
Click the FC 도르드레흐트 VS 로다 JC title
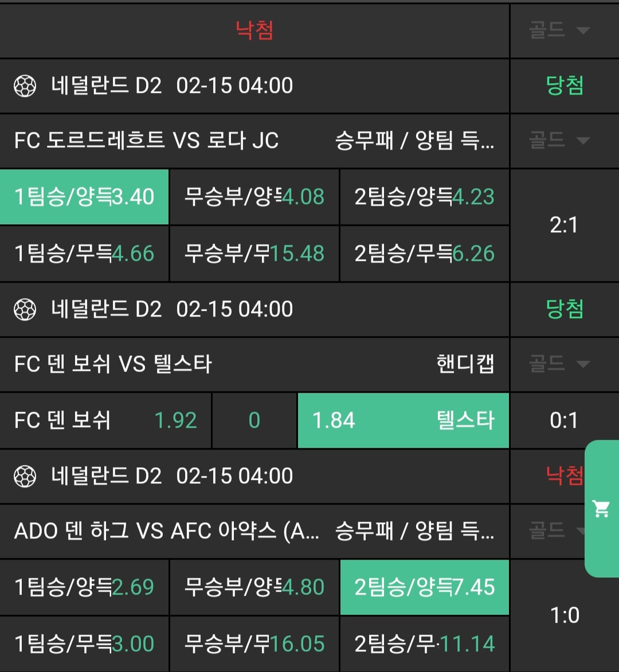tap(147, 140)
